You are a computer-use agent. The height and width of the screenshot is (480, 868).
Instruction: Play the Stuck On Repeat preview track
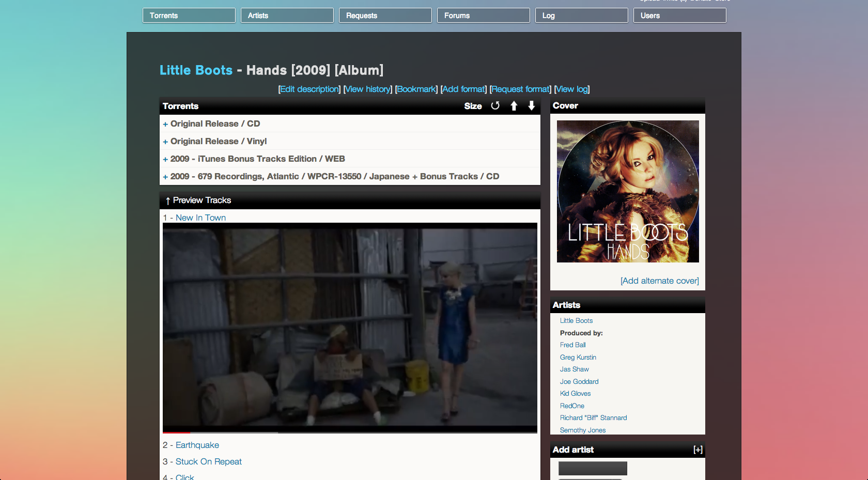pos(209,461)
